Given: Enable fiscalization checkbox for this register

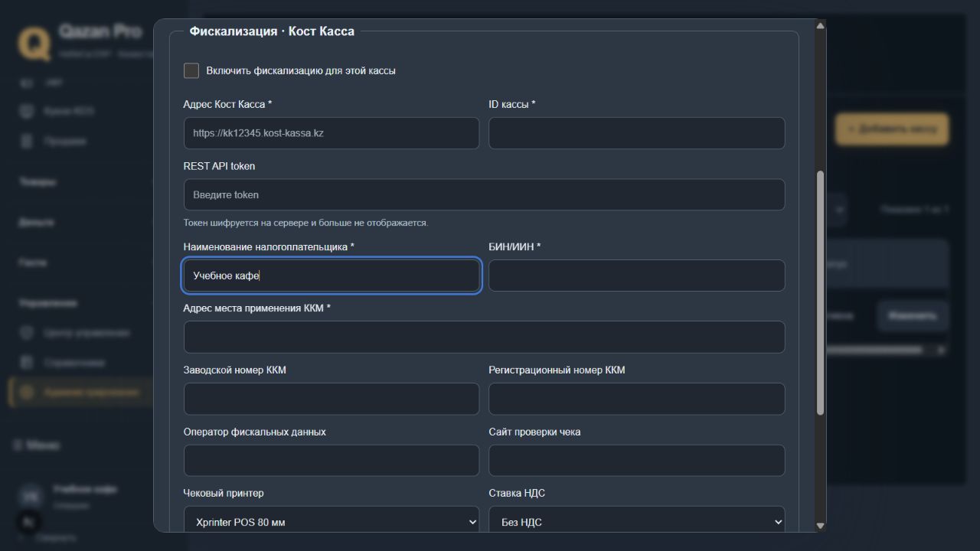Looking at the screenshot, I should click(x=191, y=70).
